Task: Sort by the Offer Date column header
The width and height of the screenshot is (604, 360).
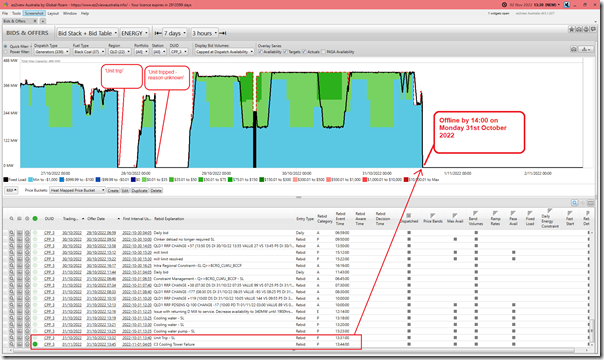Action: click(96, 219)
